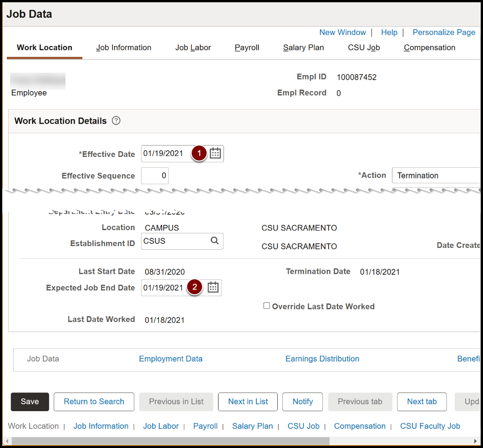Click bottom CSU Job link

[304, 426]
